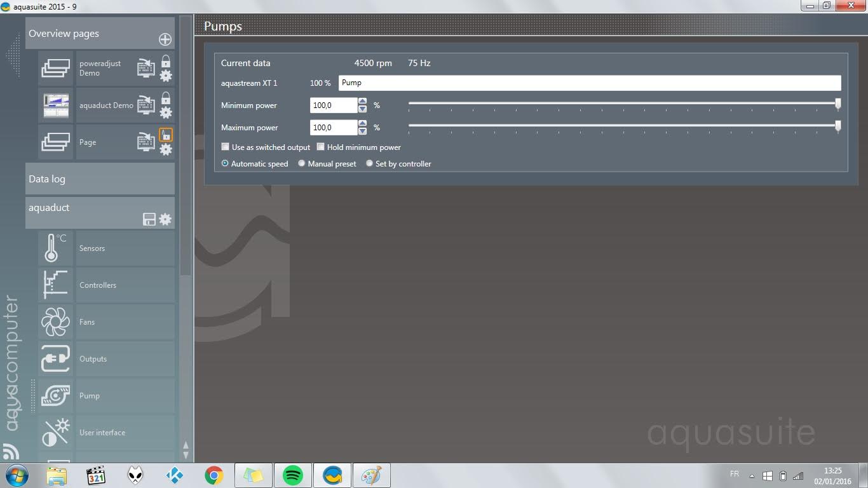This screenshot has height=488, width=868.
Task: Enable 'Use as switched output' checkbox
Action: pyautogui.click(x=225, y=147)
